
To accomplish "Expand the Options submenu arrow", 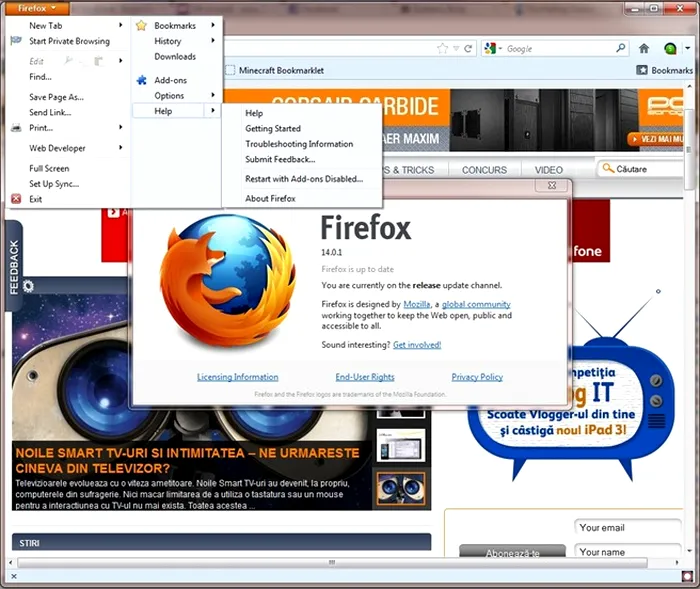I will pyautogui.click(x=213, y=95).
